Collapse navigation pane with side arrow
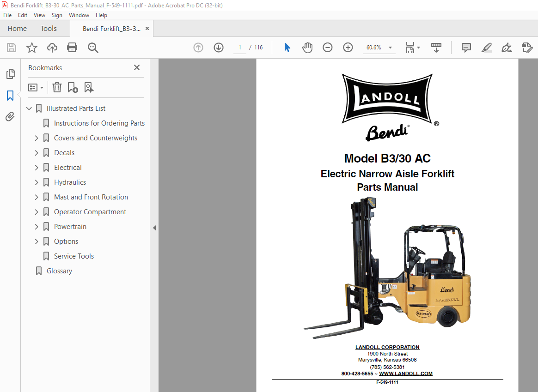The image size is (538, 392). click(x=154, y=228)
